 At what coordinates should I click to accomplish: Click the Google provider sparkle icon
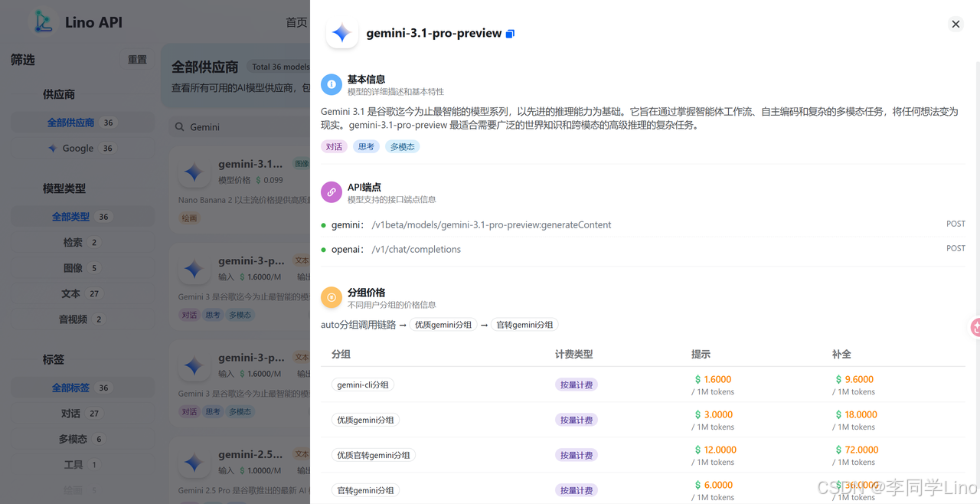[53, 149]
